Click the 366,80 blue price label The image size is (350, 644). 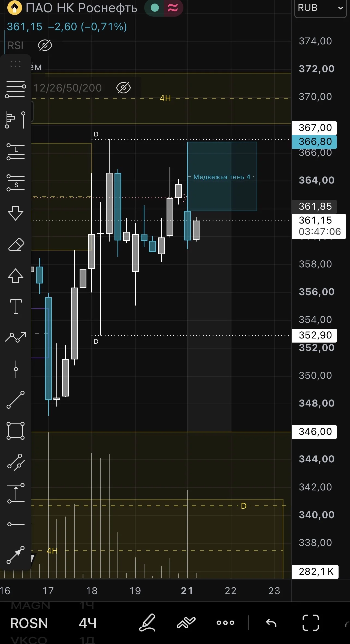pyautogui.click(x=314, y=142)
